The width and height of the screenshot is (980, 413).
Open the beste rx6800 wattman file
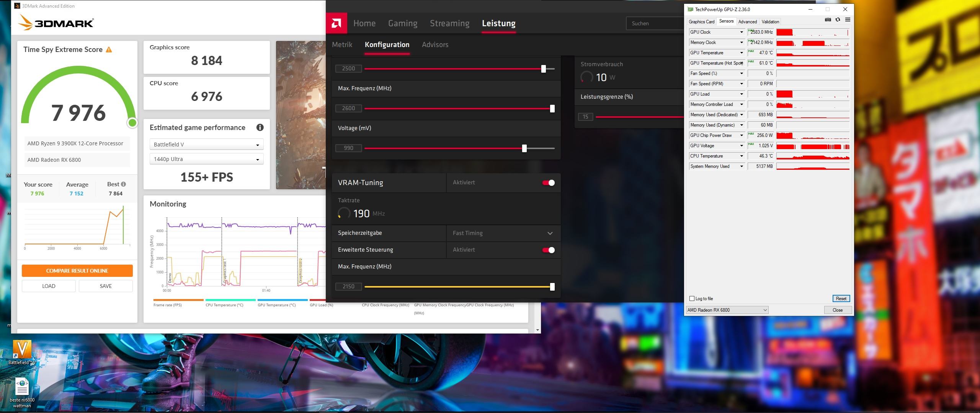click(22, 387)
